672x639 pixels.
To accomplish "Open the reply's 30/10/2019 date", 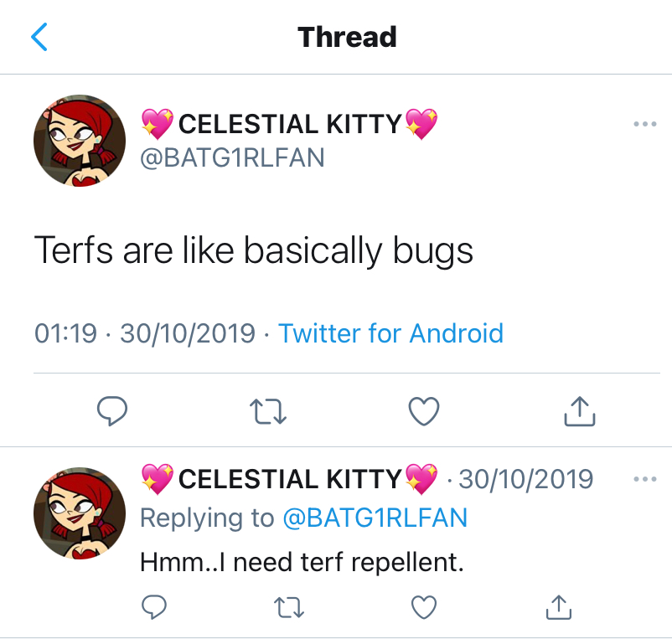I will point(525,479).
